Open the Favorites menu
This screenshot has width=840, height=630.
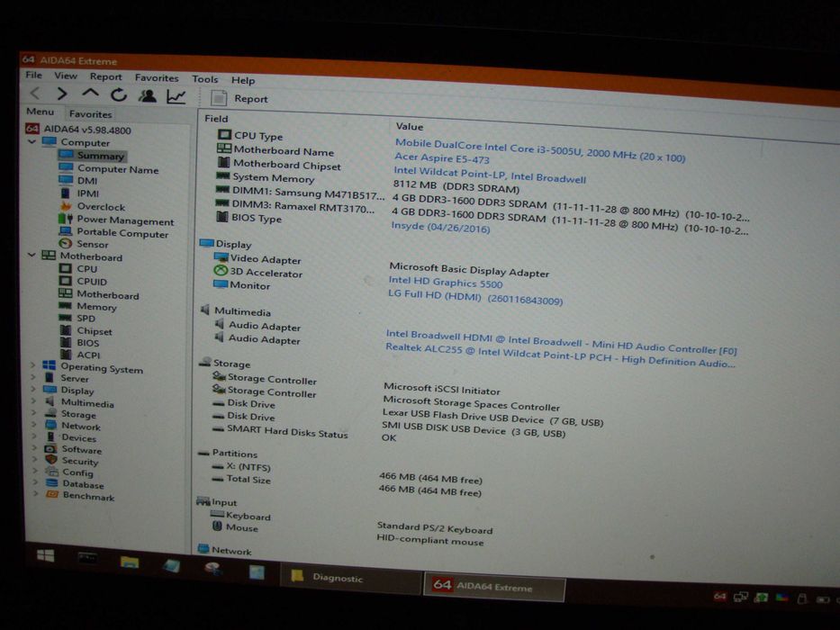tap(157, 78)
